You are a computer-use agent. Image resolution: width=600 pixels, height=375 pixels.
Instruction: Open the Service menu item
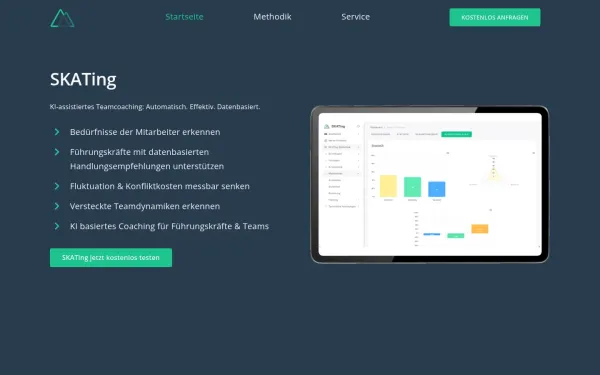click(355, 17)
